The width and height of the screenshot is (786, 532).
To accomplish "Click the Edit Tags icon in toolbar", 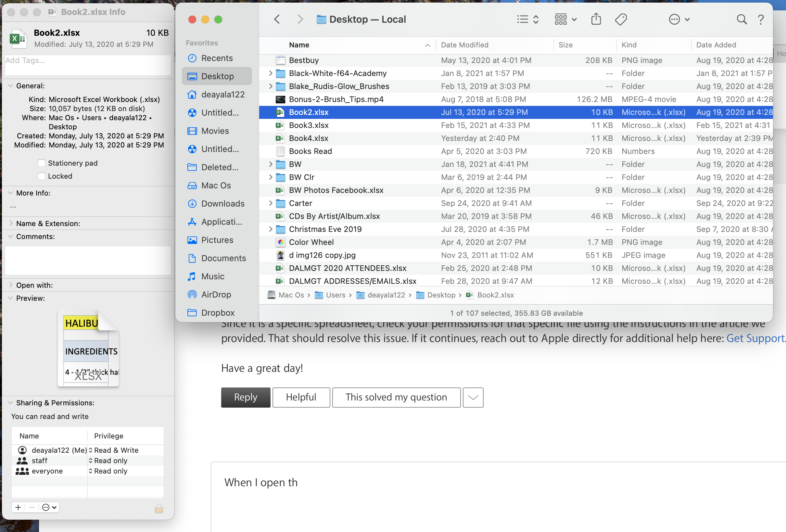I will point(620,19).
